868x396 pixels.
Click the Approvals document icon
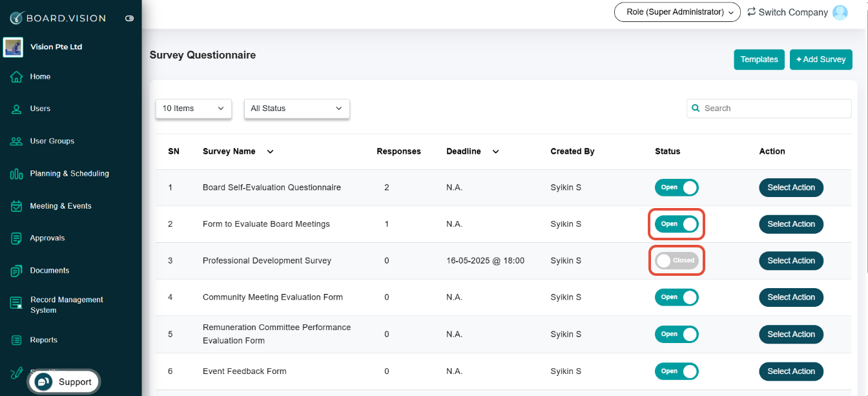click(x=17, y=238)
